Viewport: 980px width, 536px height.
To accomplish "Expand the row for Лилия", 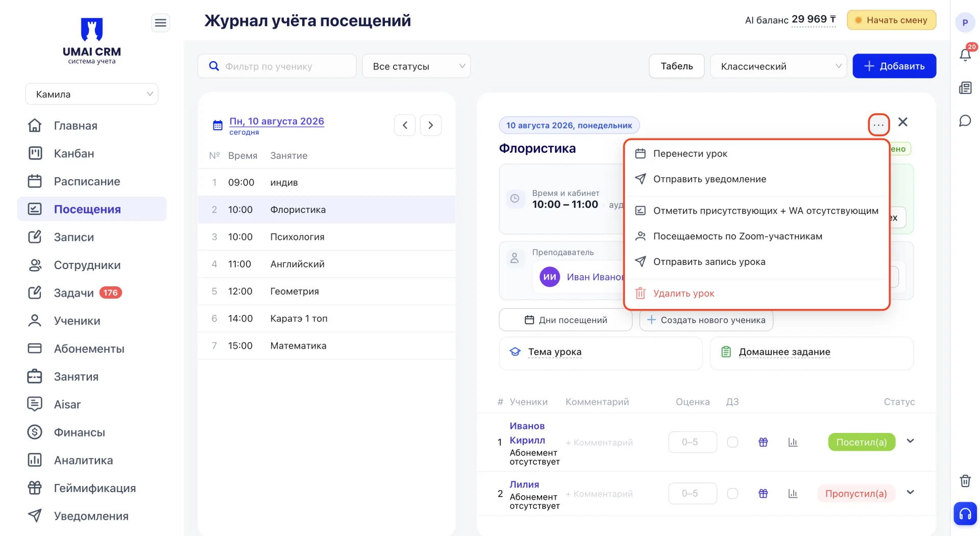I will click(910, 493).
